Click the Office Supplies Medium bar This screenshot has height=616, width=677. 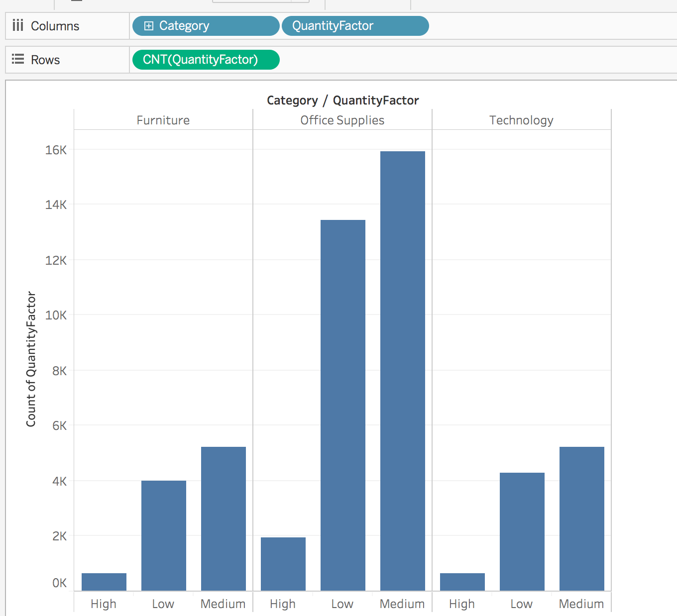tap(402, 371)
